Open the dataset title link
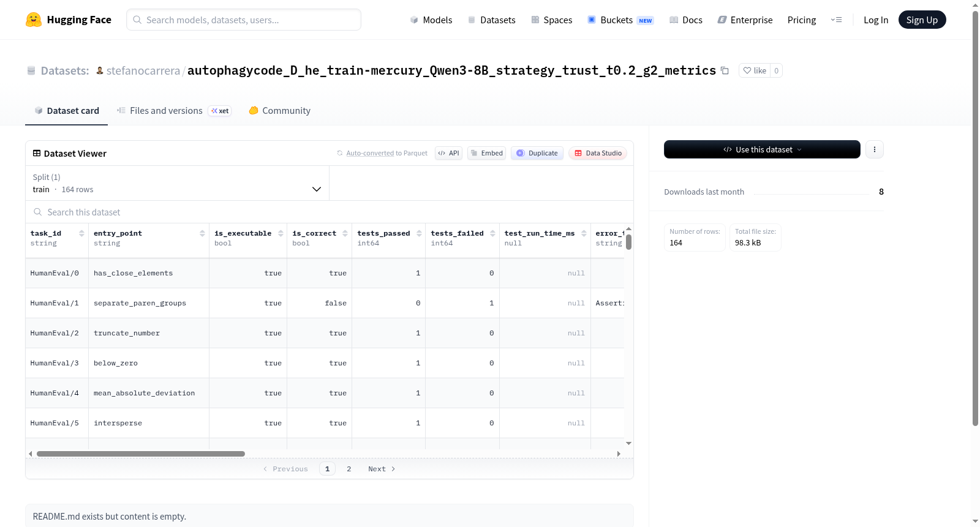980x527 pixels. (x=451, y=70)
